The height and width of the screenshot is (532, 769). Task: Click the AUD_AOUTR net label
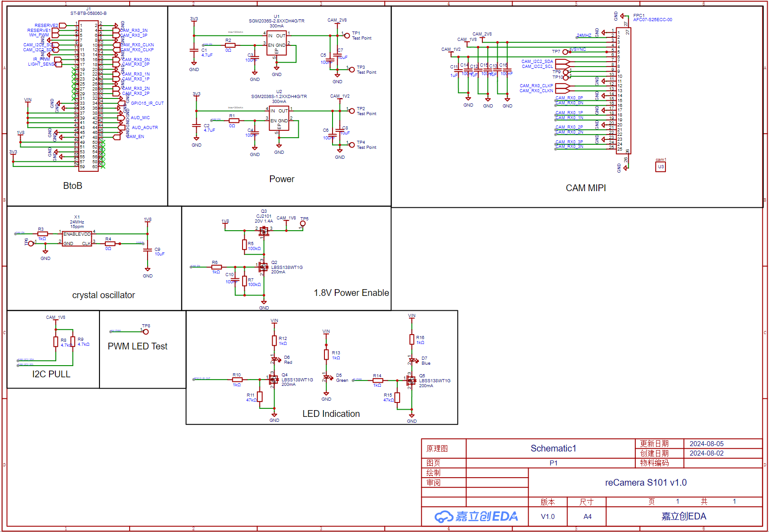click(x=145, y=128)
